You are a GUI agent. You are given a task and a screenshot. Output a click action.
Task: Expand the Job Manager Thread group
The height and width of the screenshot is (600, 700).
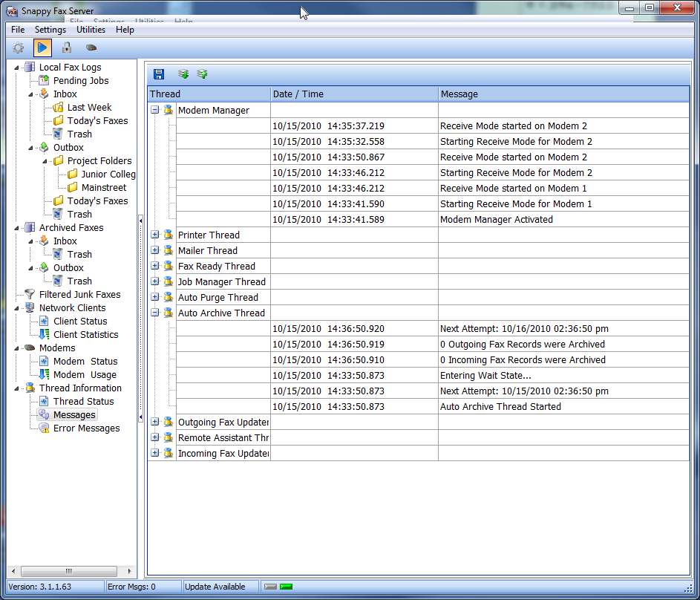[x=154, y=281]
